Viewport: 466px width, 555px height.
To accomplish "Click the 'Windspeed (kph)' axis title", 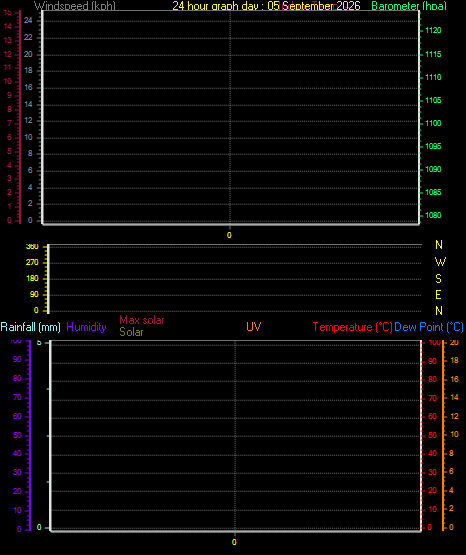I will (75, 6).
